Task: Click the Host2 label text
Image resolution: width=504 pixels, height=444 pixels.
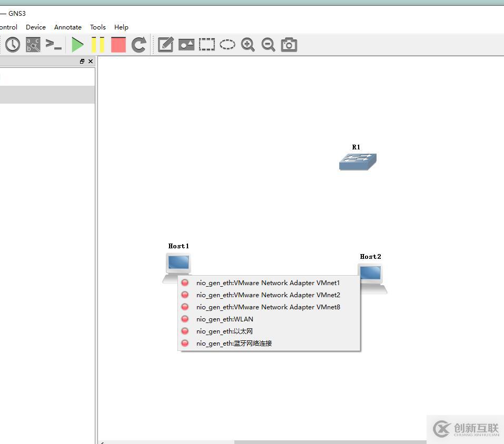Action: 370,257
